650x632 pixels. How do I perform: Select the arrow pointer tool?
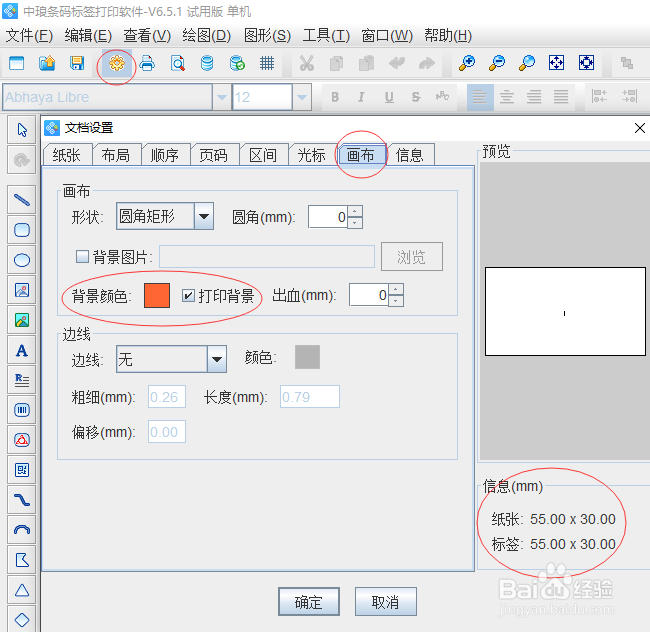pos(22,130)
